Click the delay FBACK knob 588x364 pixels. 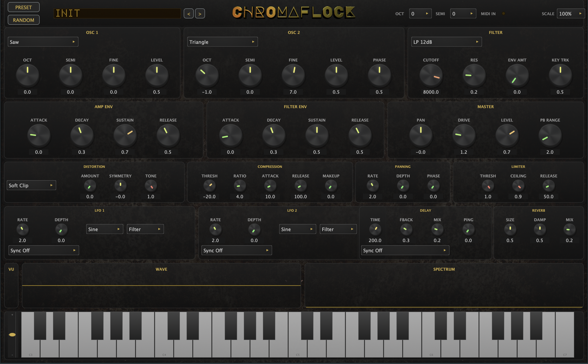[406, 229]
